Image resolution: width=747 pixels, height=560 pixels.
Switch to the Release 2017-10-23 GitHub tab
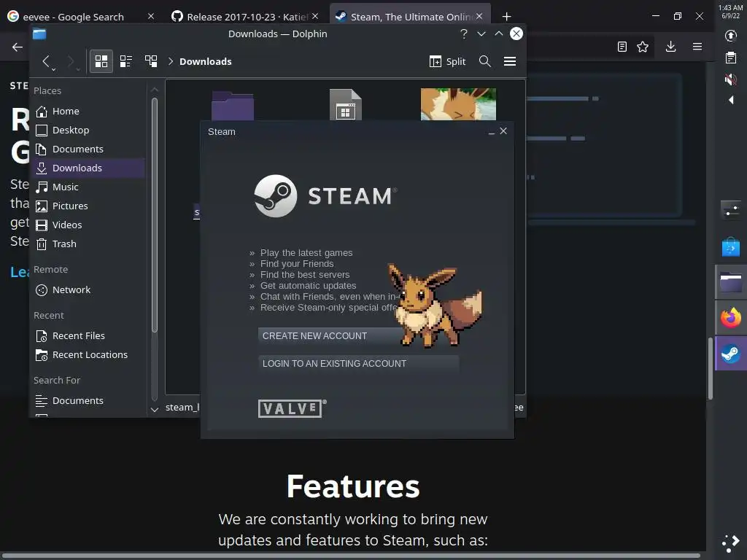[x=241, y=17]
